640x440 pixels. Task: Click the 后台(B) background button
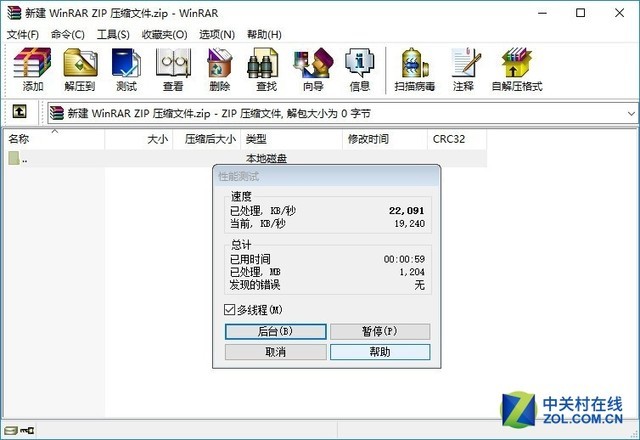click(276, 331)
